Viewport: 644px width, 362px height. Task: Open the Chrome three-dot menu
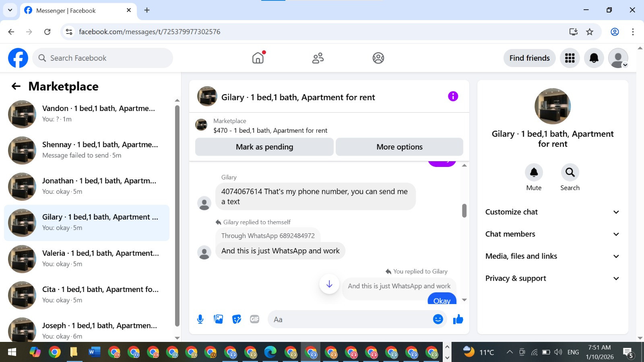633,32
